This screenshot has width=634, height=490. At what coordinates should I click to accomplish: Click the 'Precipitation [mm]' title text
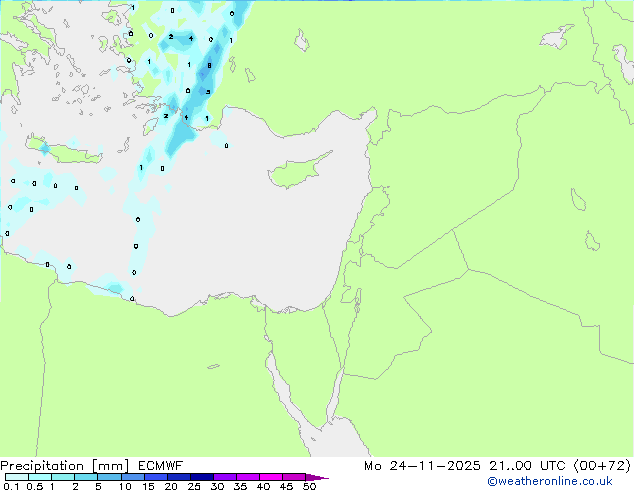coord(64,466)
